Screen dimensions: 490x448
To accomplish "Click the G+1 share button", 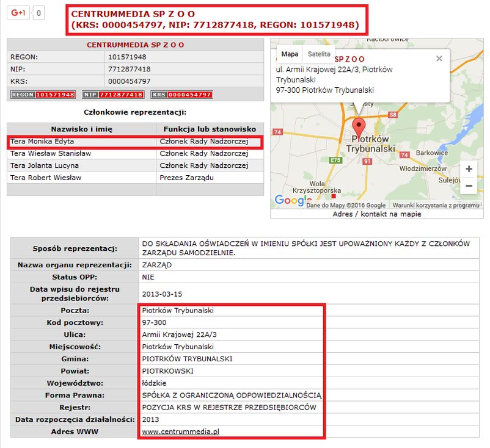I will [x=18, y=13].
